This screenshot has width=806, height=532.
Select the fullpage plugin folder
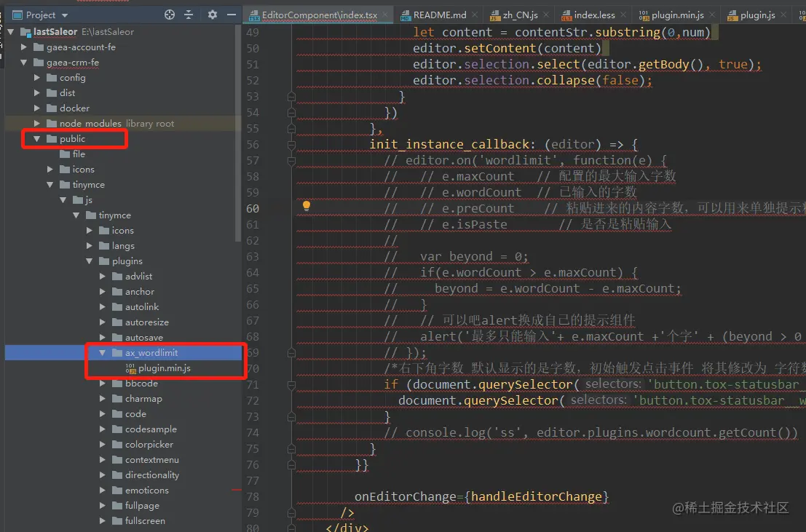[x=135, y=506]
